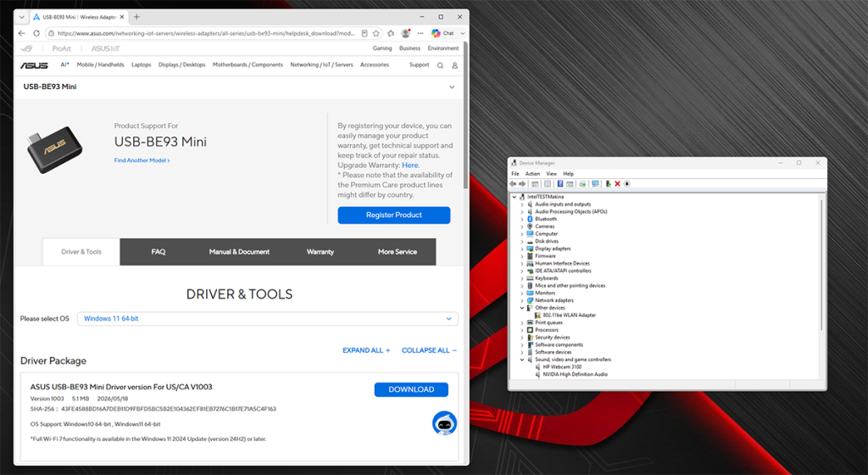Viewport: 868px width, 475px height.
Task: Open the ASUS IoT brand link
Action: 105,48
